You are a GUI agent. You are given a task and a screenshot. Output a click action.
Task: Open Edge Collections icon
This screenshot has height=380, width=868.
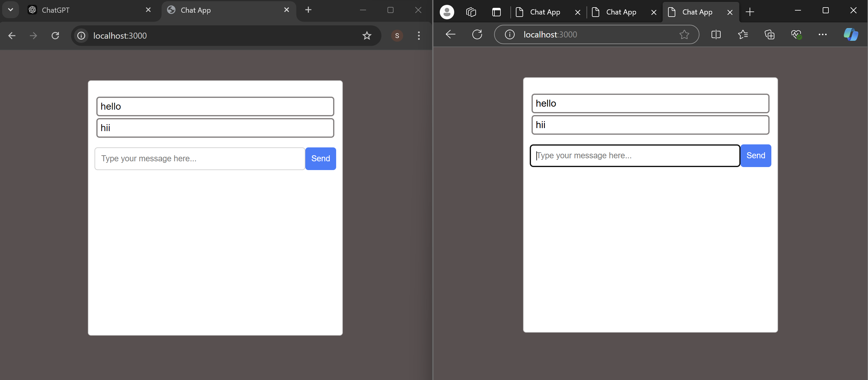769,34
